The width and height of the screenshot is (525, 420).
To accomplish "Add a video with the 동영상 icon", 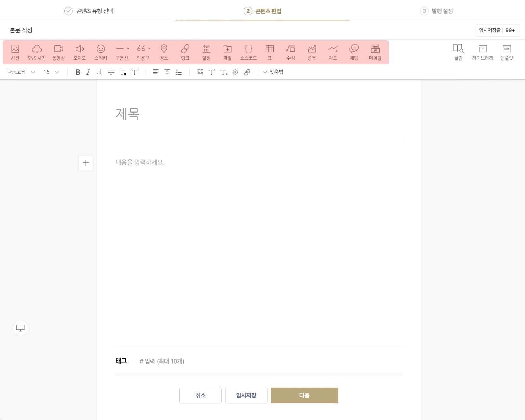I will 58,52.
